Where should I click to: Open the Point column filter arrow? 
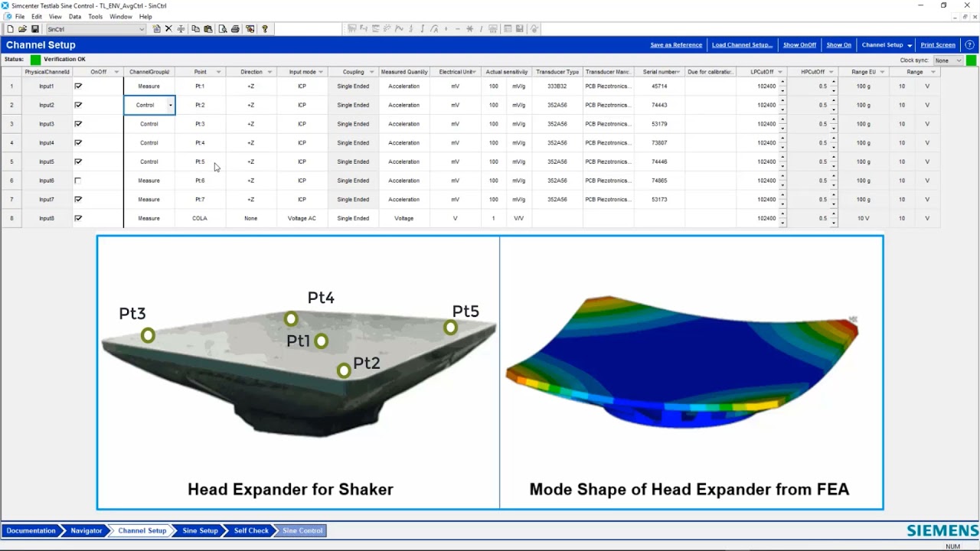click(218, 72)
